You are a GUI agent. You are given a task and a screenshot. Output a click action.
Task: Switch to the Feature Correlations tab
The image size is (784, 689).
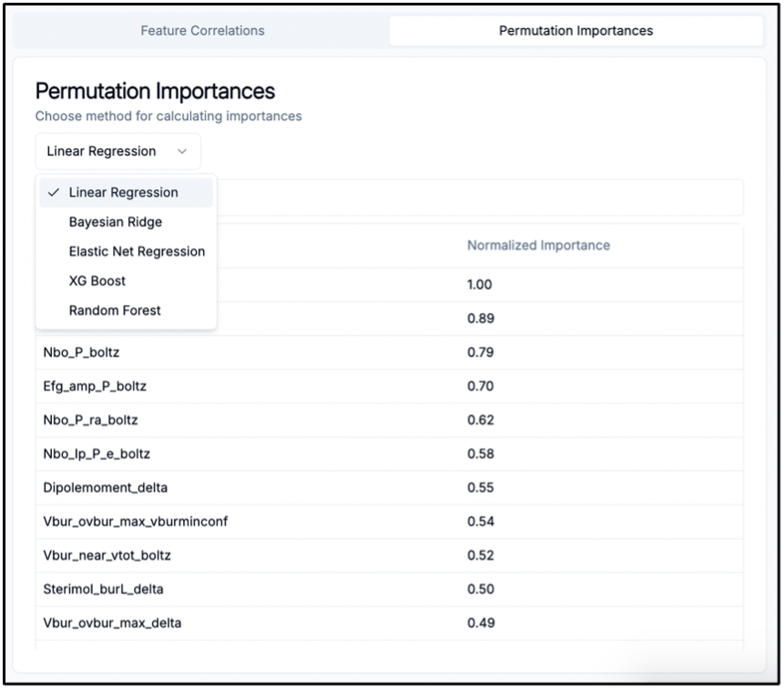coord(201,30)
